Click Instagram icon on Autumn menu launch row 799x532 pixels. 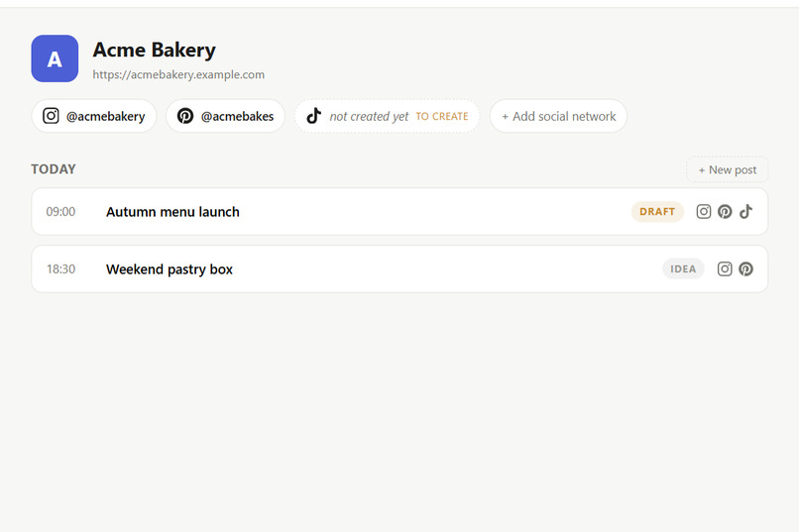[x=704, y=211]
